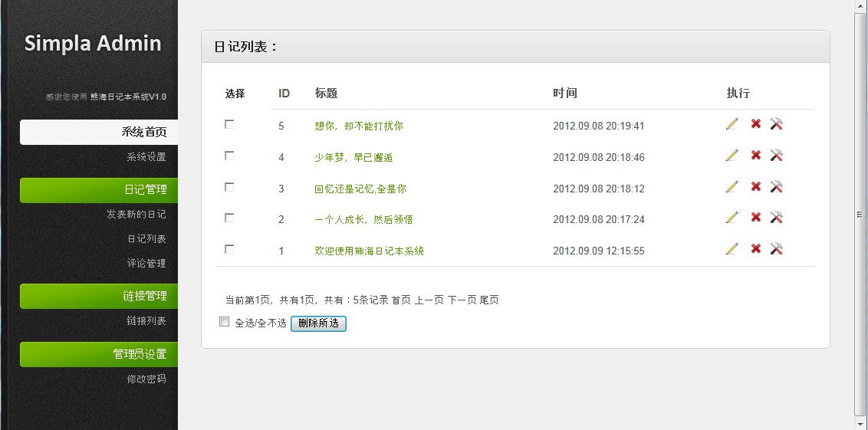Image resolution: width=868 pixels, height=430 pixels.
Task: Check the selection box for diary 5
Action: point(229,124)
